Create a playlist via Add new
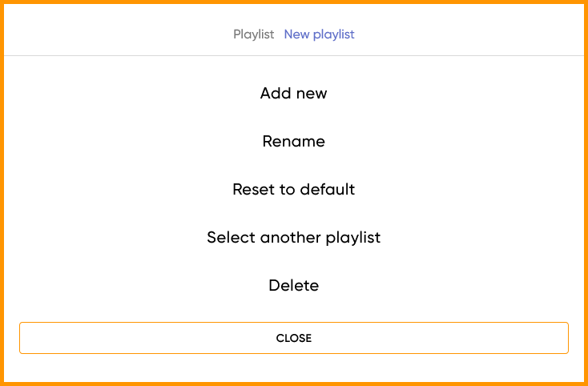 pos(294,93)
